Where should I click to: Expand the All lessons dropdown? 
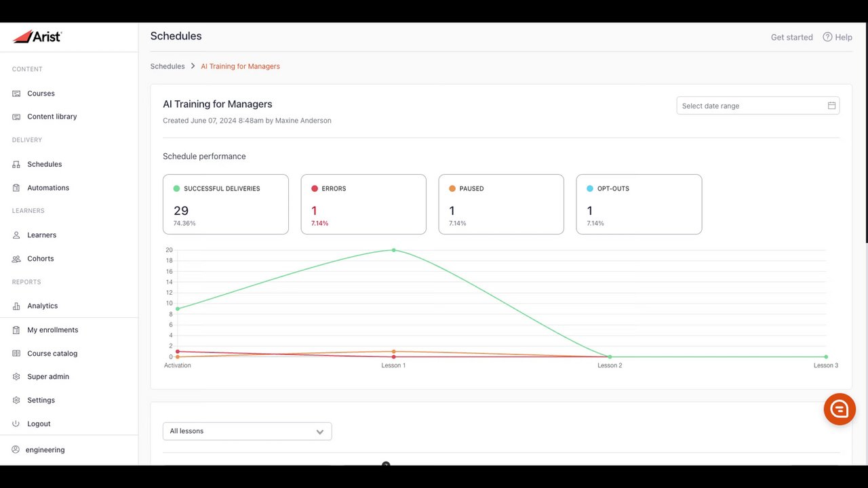click(247, 431)
